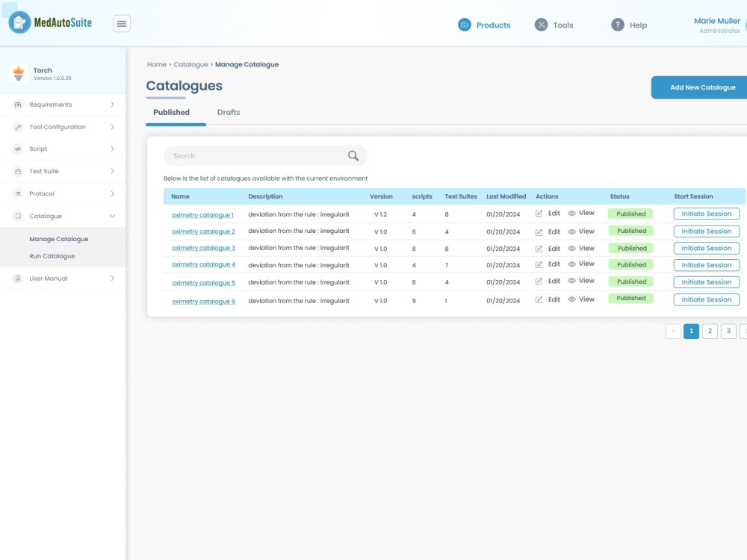Image resolution: width=747 pixels, height=560 pixels.
Task: Go to pagination page 3
Action: click(728, 331)
